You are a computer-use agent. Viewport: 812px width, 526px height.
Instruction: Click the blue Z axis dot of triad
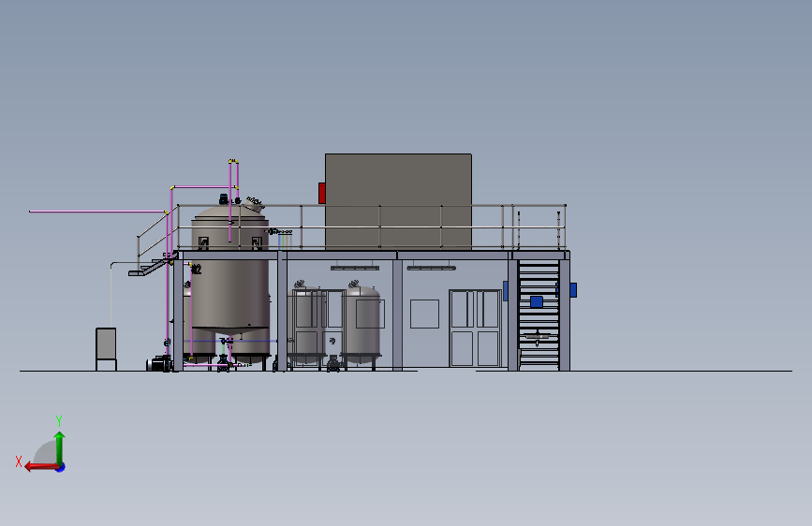(x=61, y=467)
